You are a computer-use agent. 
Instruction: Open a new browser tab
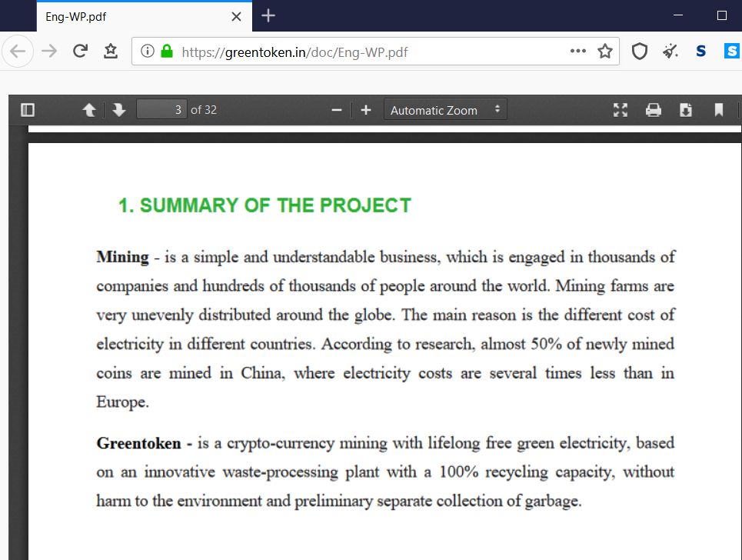tap(268, 15)
